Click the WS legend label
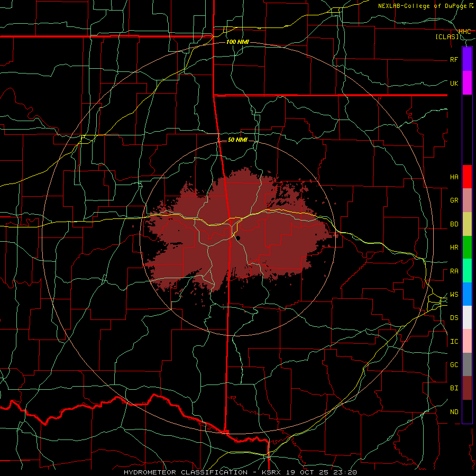This screenshot has width=476, height=476. pos(454,295)
